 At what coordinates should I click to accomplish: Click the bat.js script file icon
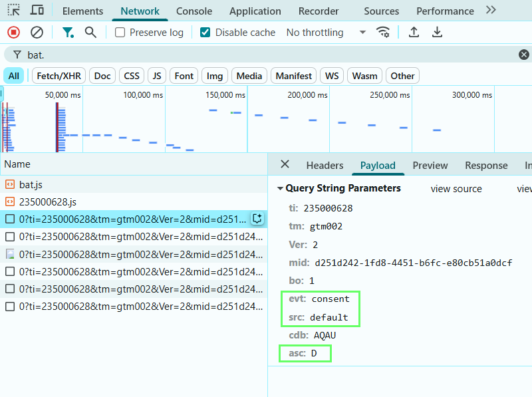[10, 185]
